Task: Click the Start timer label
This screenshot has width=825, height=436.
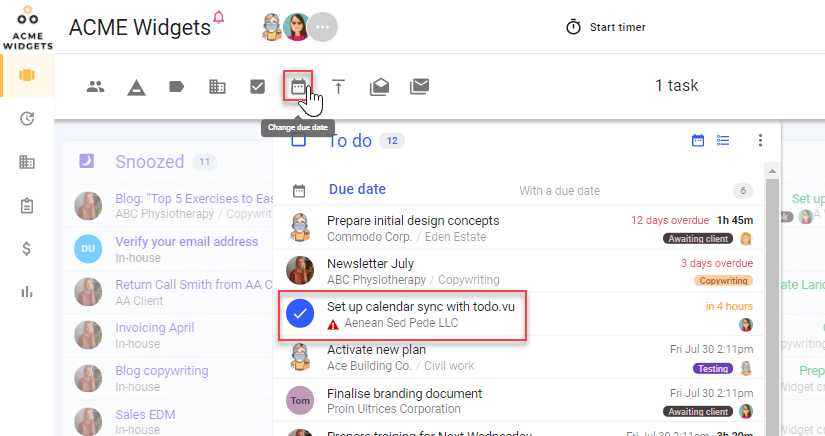Action: [617, 27]
